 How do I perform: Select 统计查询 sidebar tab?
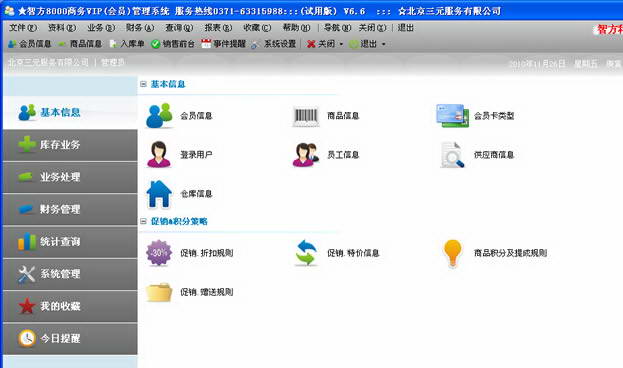pos(70,242)
